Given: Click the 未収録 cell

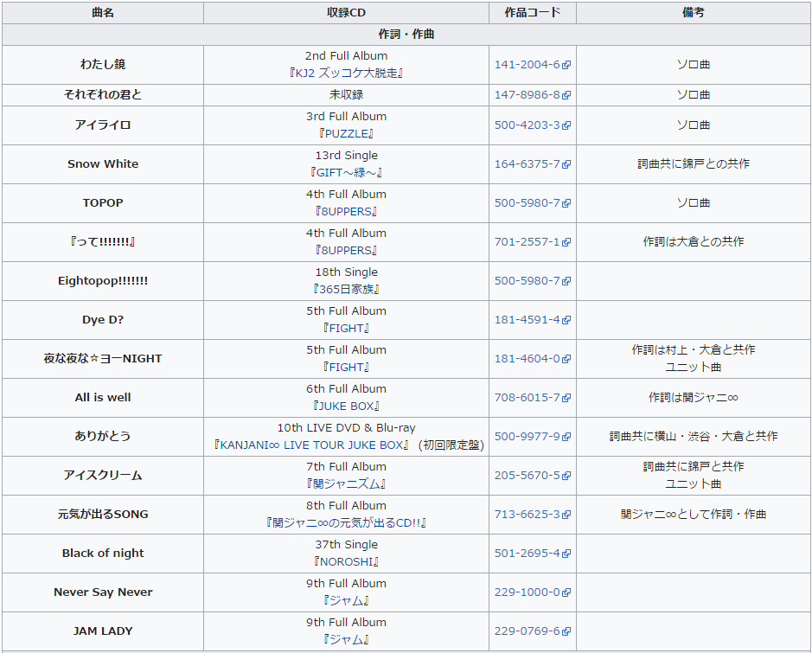Looking at the screenshot, I should [x=346, y=95].
